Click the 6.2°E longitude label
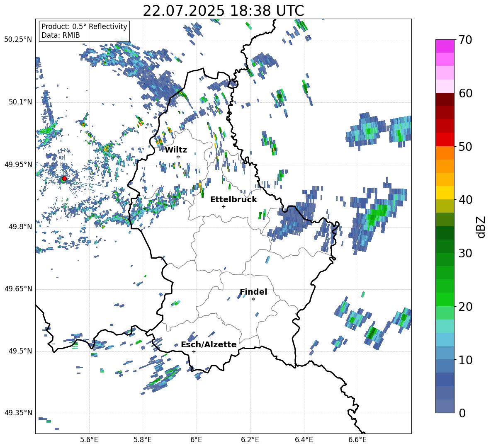Image resolution: width=491 pixels, height=448 pixels. (x=250, y=440)
